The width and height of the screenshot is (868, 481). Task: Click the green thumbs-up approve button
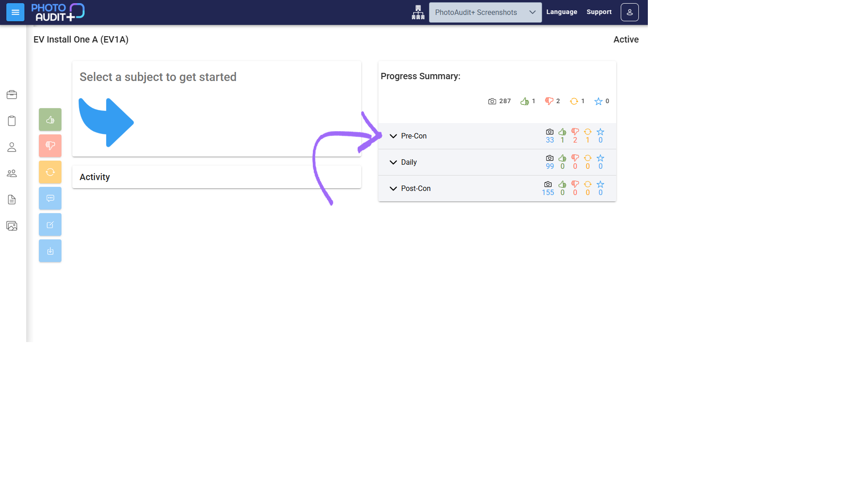click(50, 120)
